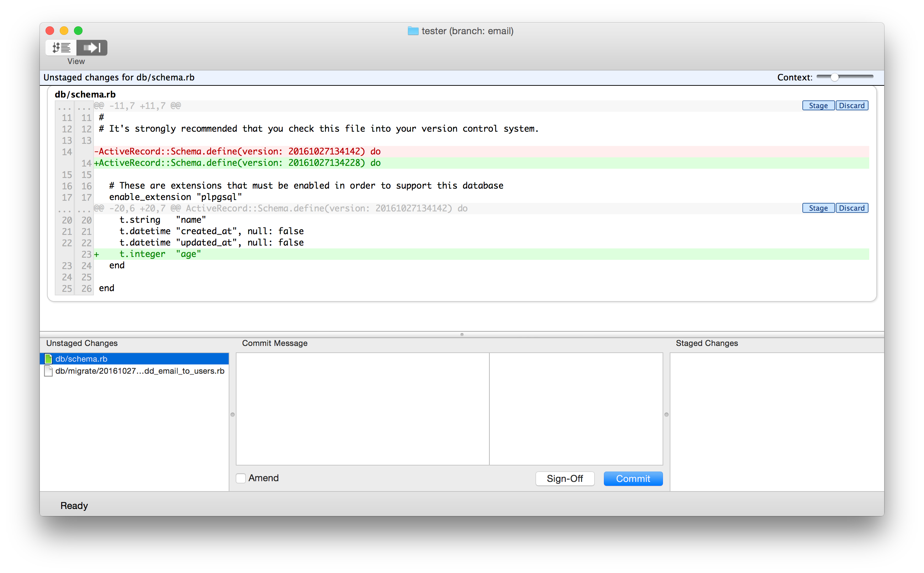Click splitter dot between message and staged list
This screenshot has width=924, height=573.
coord(667,415)
